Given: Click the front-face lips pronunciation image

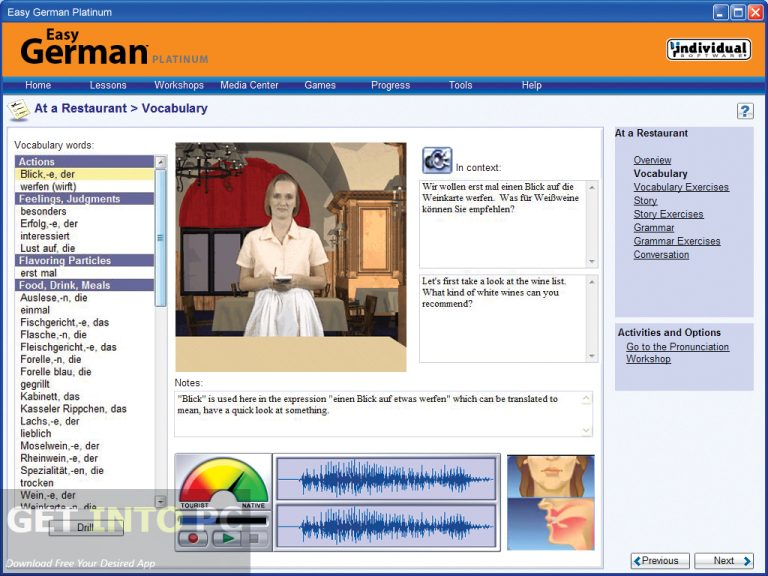Looking at the screenshot, I should click(550, 477).
